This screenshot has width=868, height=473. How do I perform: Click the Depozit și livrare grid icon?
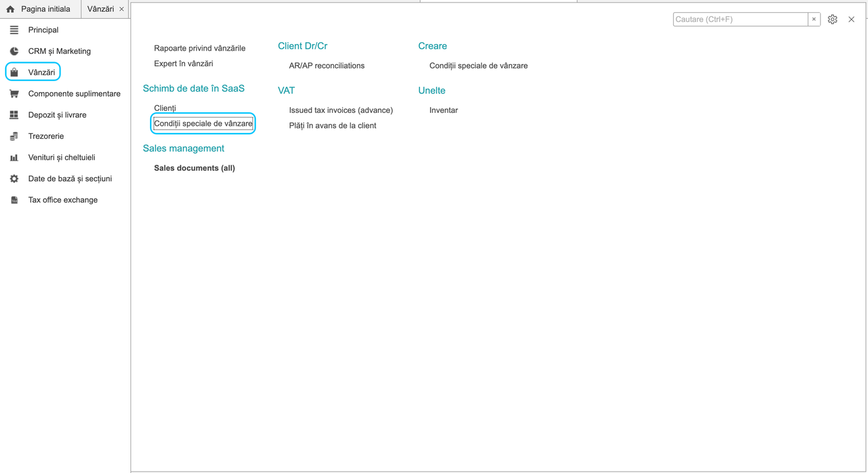click(x=14, y=115)
